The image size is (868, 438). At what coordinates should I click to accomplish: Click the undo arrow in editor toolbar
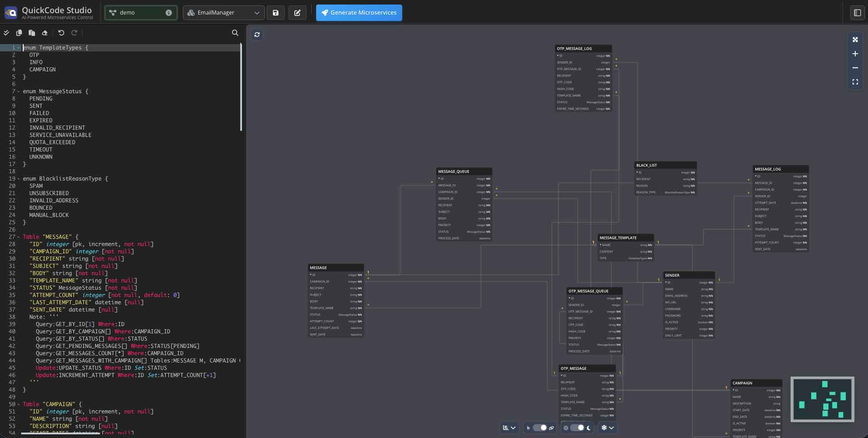click(x=61, y=33)
